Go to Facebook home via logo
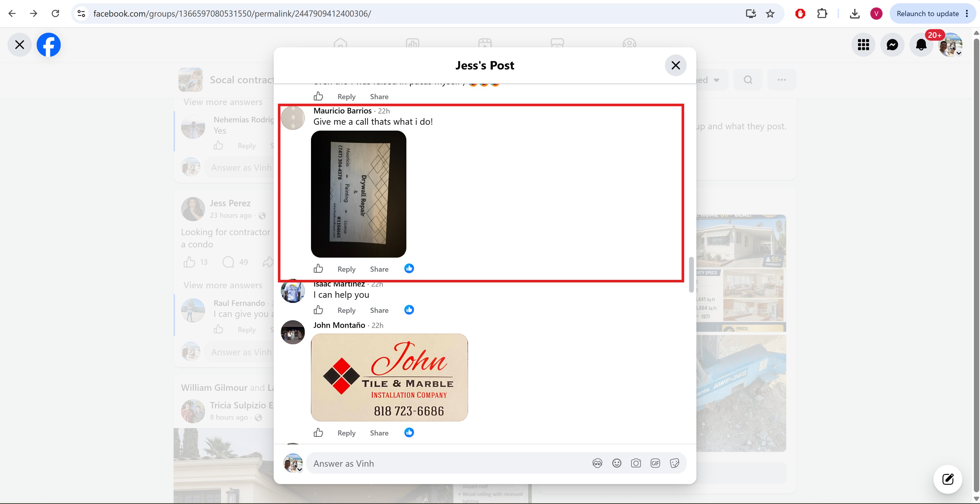The height and width of the screenshot is (504, 980). pyautogui.click(x=49, y=45)
